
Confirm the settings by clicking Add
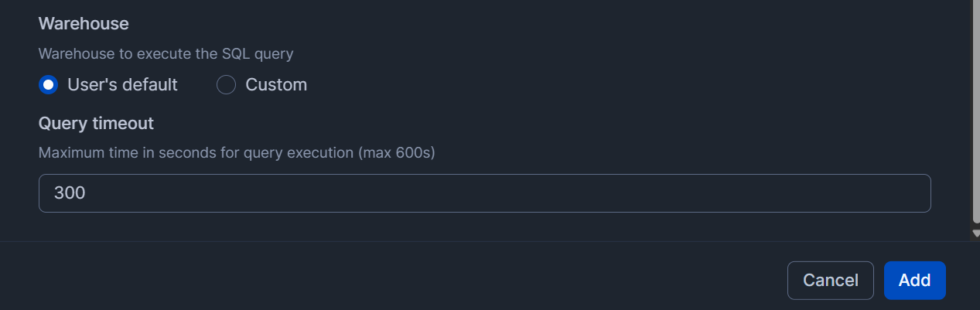(914, 280)
